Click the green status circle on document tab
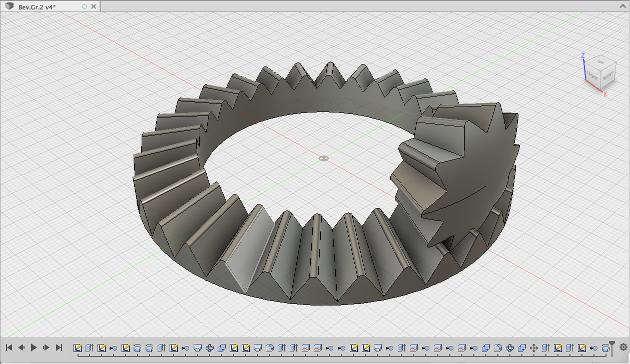The image size is (630, 364). 84,6
